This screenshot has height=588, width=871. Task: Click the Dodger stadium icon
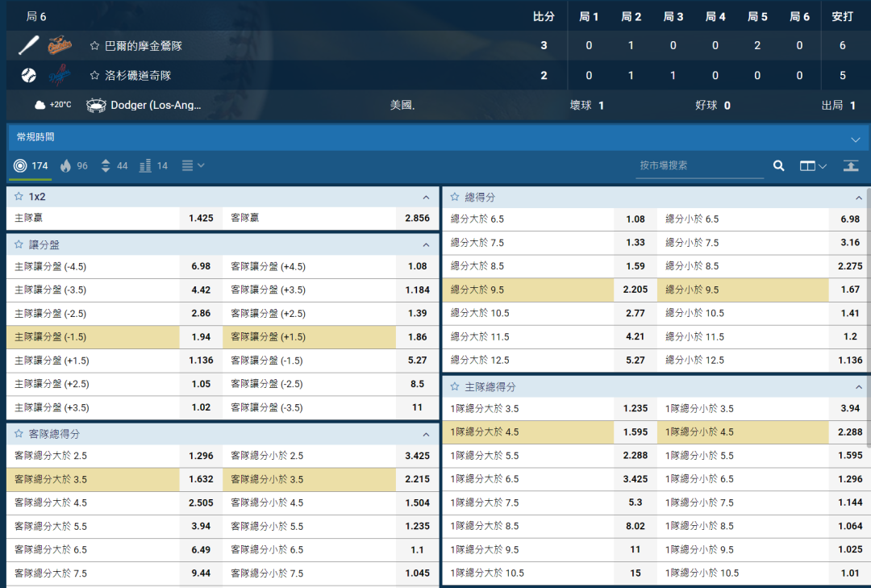[x=96, y=105]
